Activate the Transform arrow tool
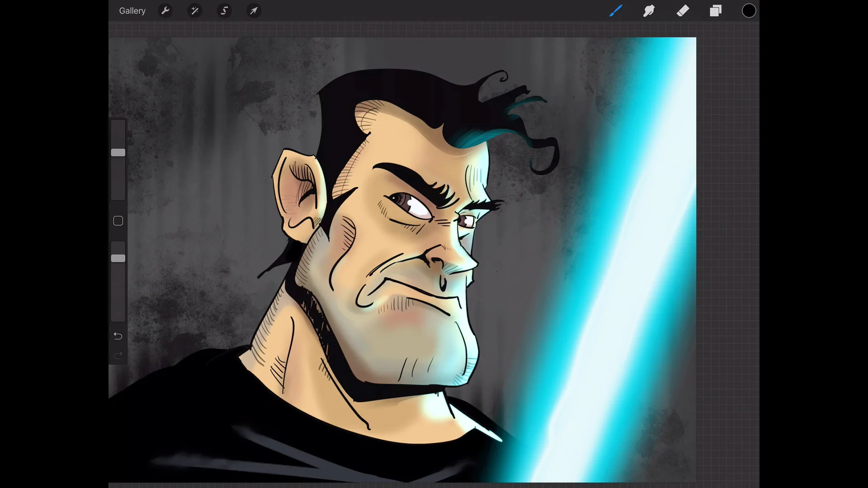The width and height of the screenshot is (868, 488). (254, 11)
